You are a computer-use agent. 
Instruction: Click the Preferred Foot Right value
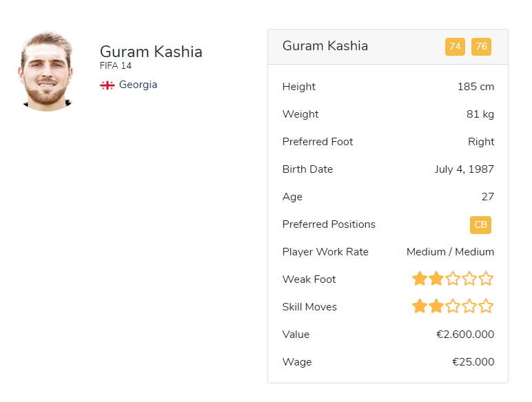coord(481,142)
